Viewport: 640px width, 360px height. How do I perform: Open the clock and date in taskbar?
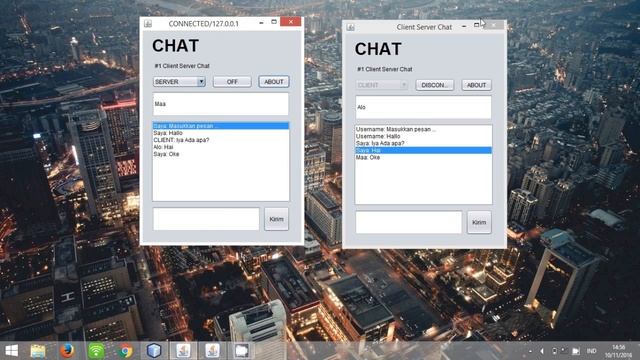click(x=618, y=351)
